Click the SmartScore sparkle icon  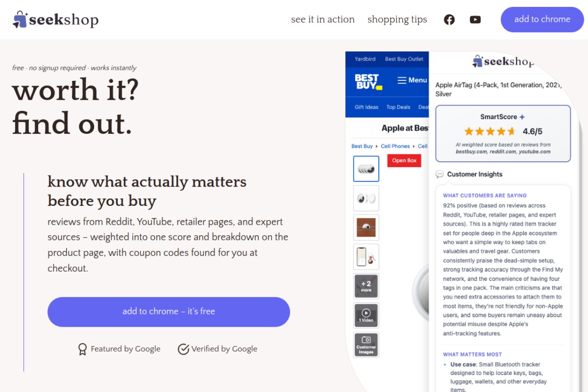tap(522, 117)
